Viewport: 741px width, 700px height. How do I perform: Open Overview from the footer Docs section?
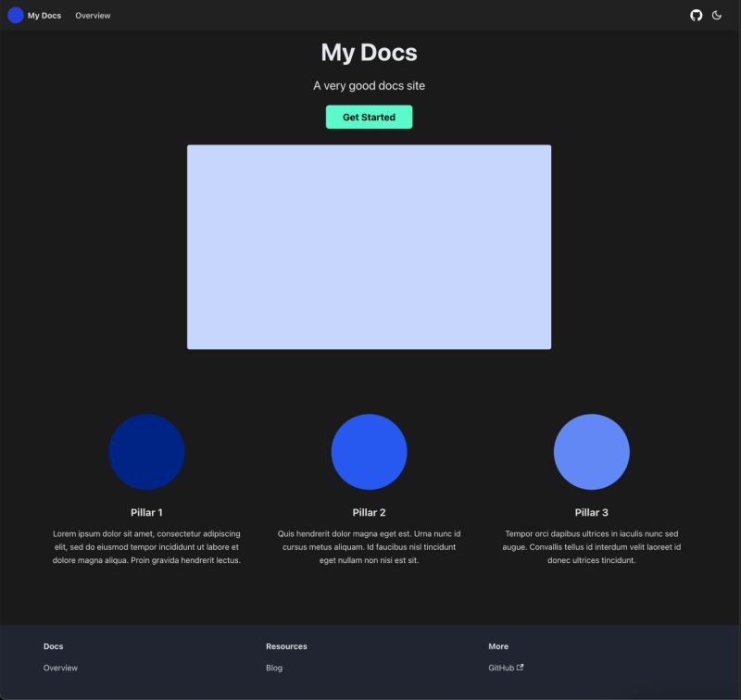pyautogui.click(x=59, y=667)
